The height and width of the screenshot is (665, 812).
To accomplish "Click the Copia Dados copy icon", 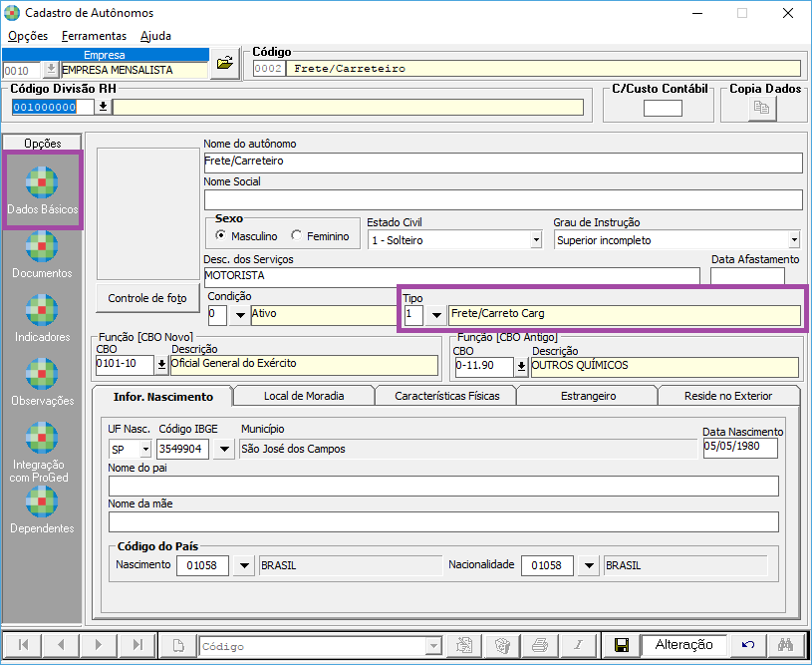I will pos(762,109).
